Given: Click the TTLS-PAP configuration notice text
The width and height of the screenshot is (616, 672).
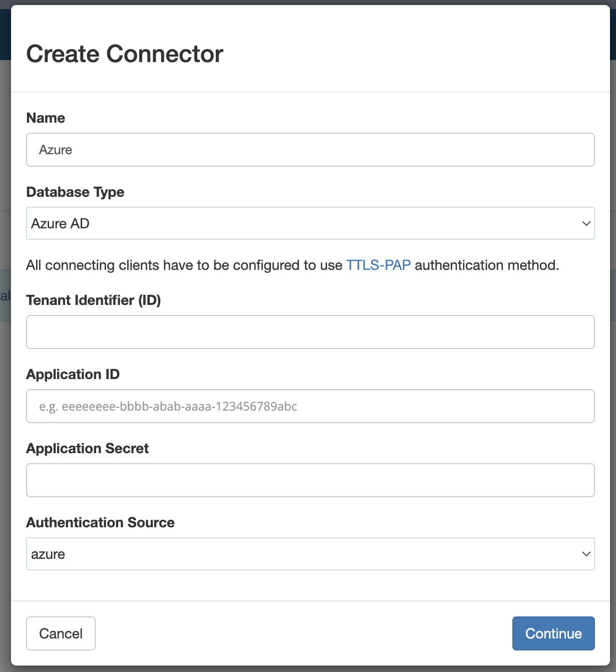Looking at the screenshot, I should pos(292,265).
